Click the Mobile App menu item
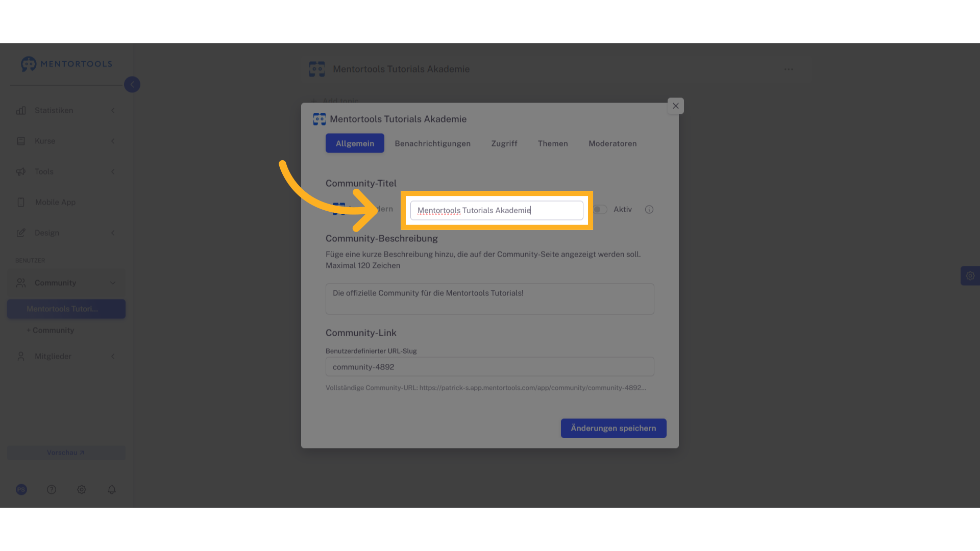 pyautogui.click(x=55, y=203)
